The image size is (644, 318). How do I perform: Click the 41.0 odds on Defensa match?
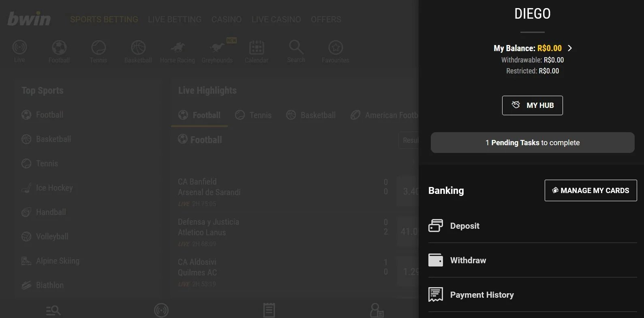(408, 232)
